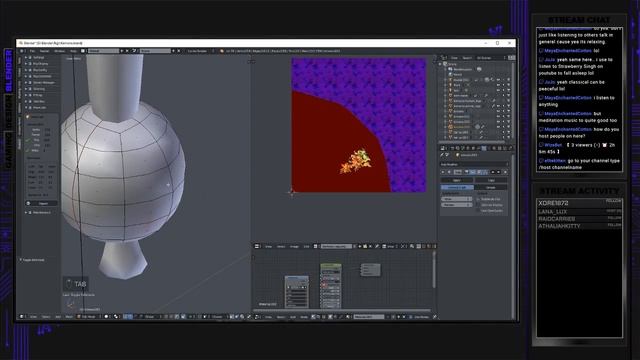Screen dimensions: 640x360
Task: Open the pivot point selector icon
Action: click(116, 316)
